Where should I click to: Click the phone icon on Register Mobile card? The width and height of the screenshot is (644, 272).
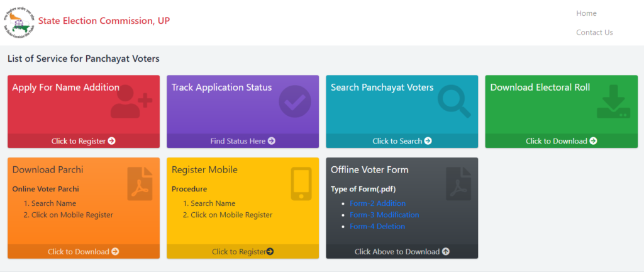pyautogui.click(x=301, y=184)
